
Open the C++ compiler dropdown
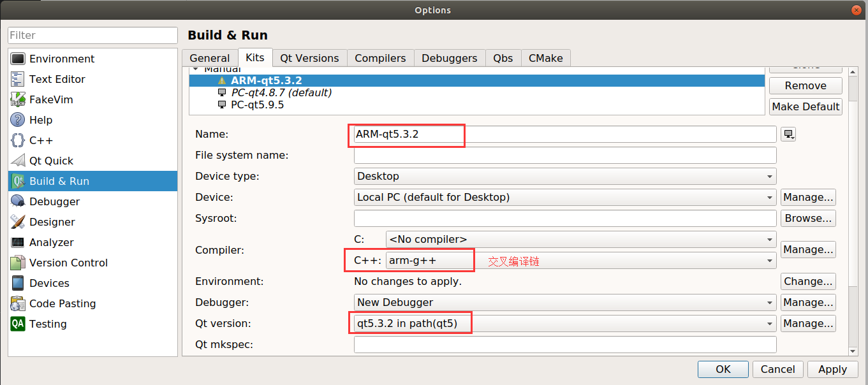(x=581, y=261)
